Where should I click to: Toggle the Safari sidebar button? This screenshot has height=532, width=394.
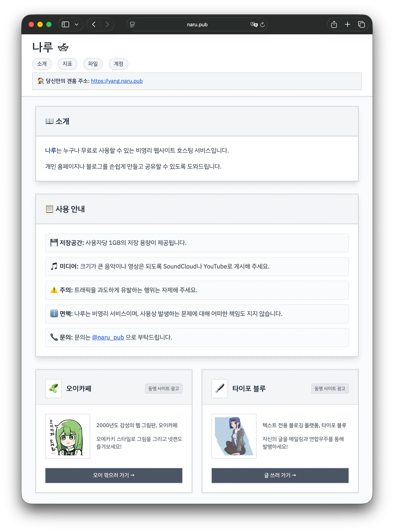pyautogui.click(x=65, y=25)
